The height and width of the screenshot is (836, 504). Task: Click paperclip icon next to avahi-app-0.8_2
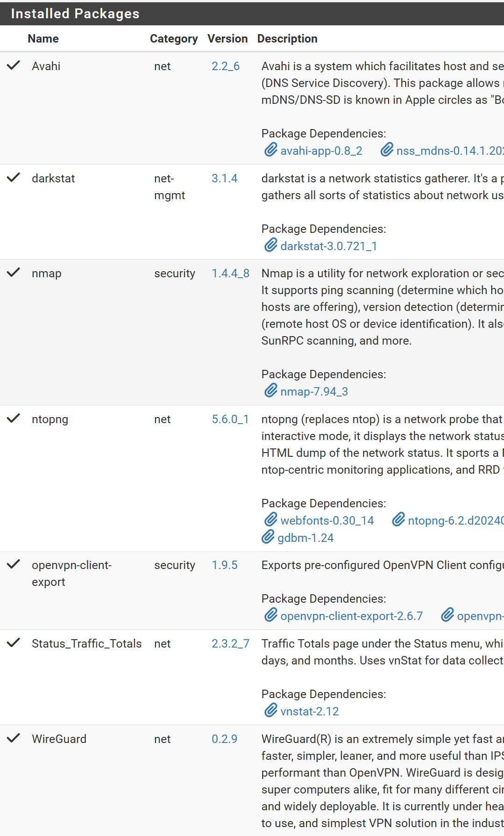[271, 150]
